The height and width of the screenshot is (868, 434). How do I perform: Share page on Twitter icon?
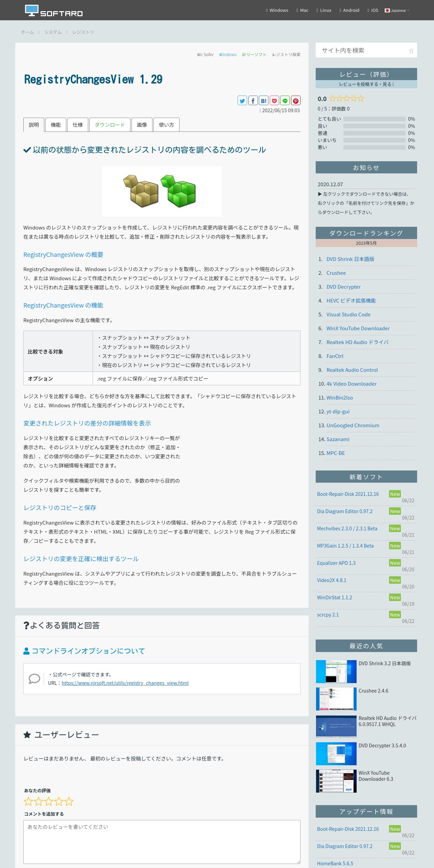pyautogui.click(x=242, y=100)
